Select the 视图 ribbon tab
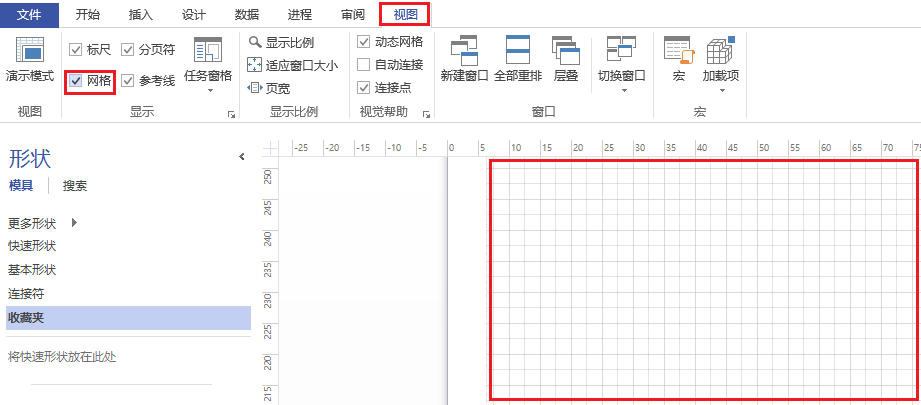 [x=405, y=15]
